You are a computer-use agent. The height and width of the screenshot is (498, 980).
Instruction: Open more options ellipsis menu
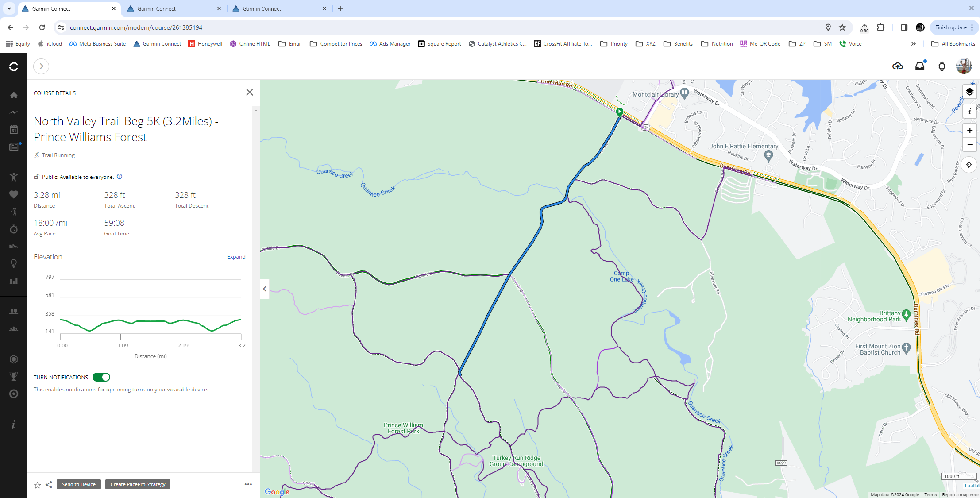248,484
